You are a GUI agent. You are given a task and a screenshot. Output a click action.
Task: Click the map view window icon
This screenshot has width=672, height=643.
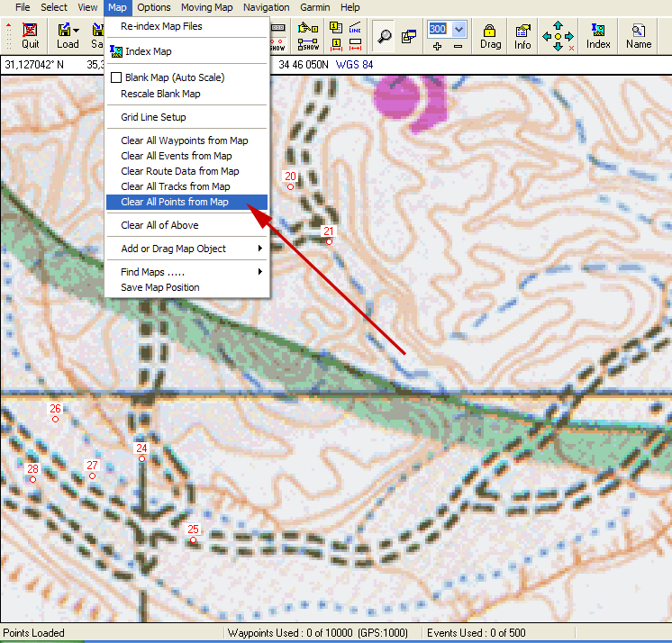click(x=409, y=36)
